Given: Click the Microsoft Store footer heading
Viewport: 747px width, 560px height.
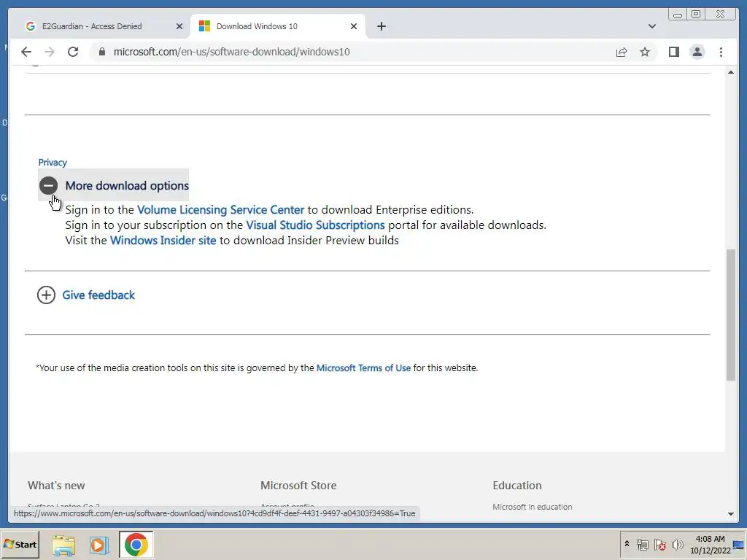Looking at the screenshot, I should click(298, 485).
